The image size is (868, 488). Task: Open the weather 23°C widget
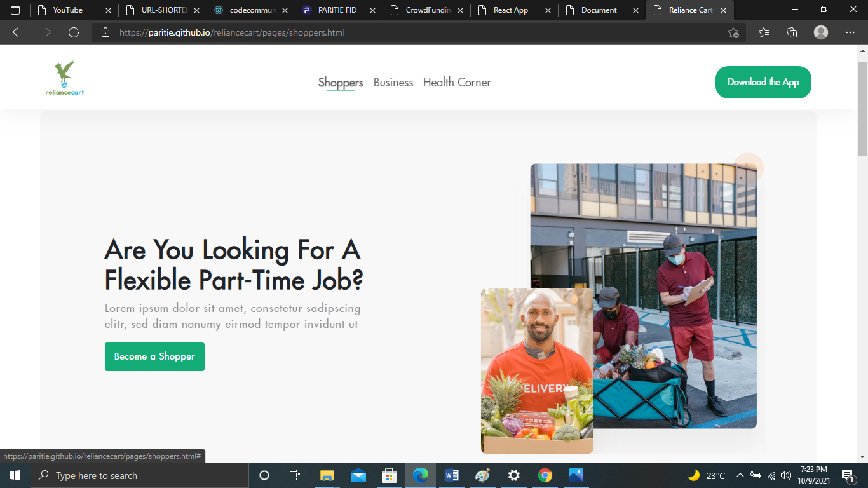(x=707, y=475)
